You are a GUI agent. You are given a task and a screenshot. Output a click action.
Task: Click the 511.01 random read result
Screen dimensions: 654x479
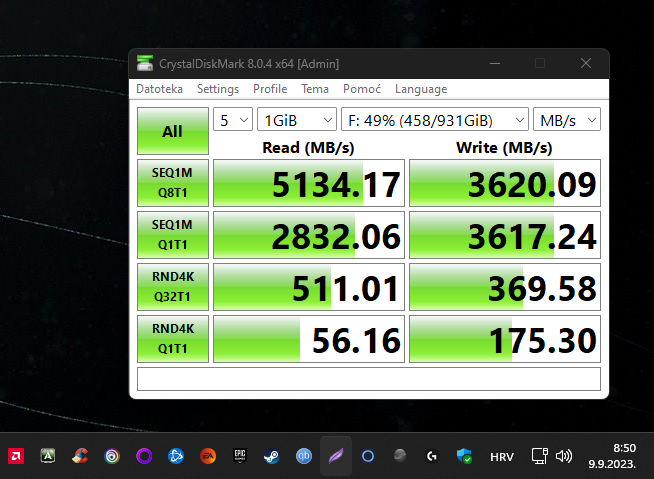(x=309, y=287)
